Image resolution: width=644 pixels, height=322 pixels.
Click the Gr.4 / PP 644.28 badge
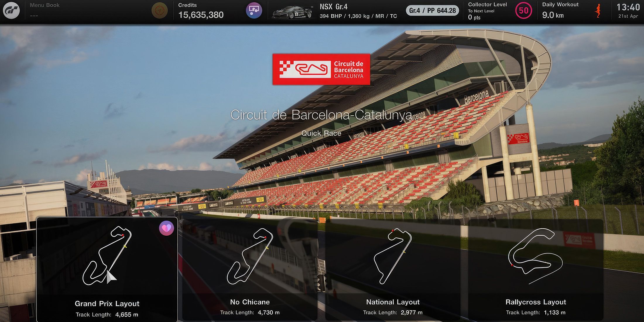tap(432, 11)
